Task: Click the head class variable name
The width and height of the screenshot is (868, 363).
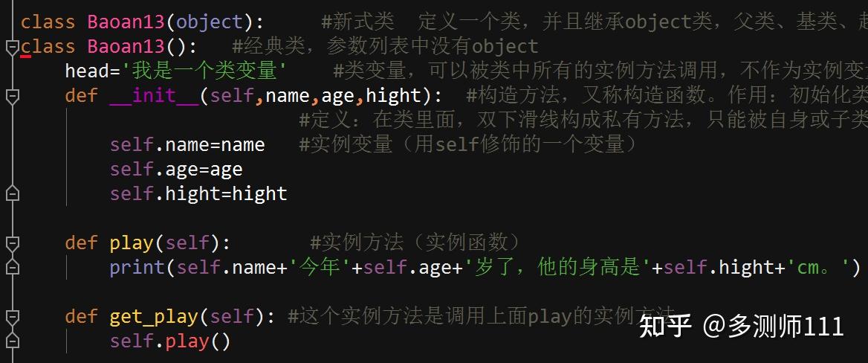Action: click(82, 71)
